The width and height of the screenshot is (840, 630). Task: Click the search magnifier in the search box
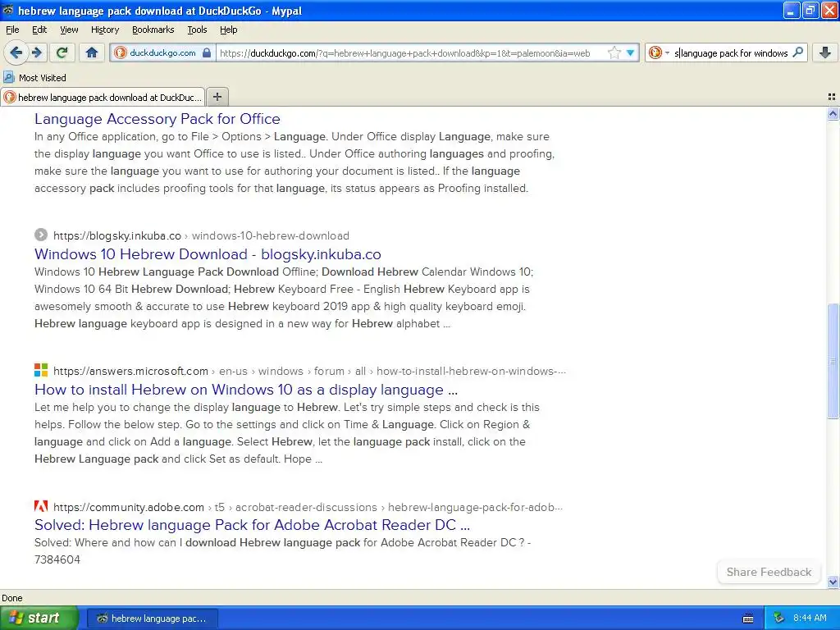tap(797, 52)
